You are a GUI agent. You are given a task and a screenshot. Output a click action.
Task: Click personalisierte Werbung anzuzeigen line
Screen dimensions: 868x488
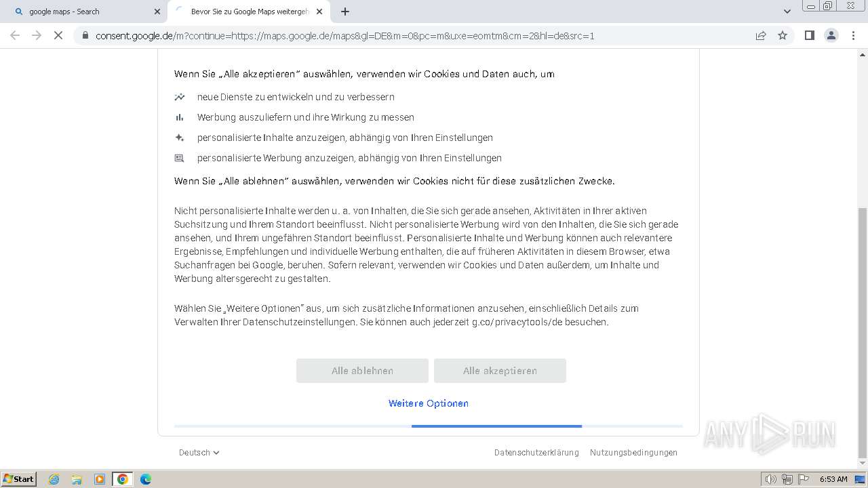coord(349,158)
